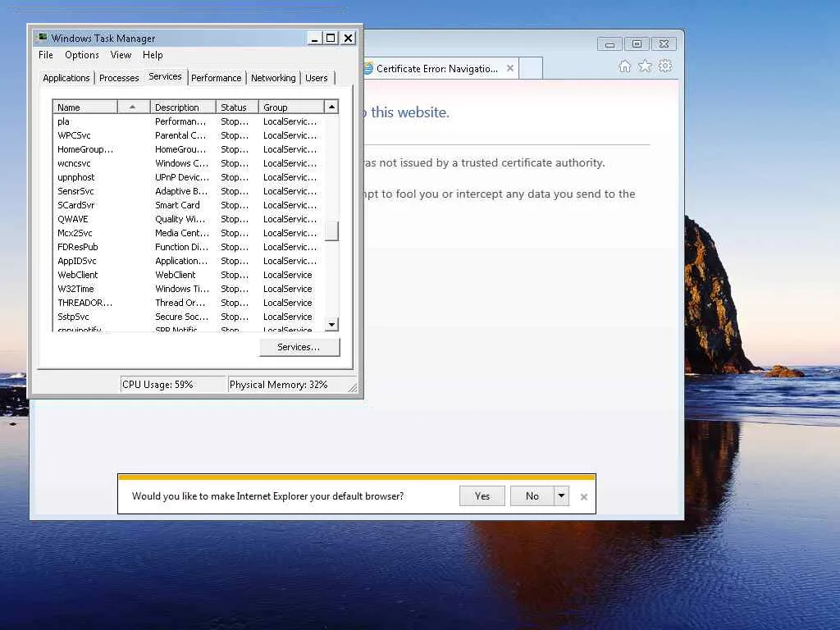Image resolution: width=840 pixels, height=630 pixels.
Task: Click No on default browser prompt
Action: (532, 495)
